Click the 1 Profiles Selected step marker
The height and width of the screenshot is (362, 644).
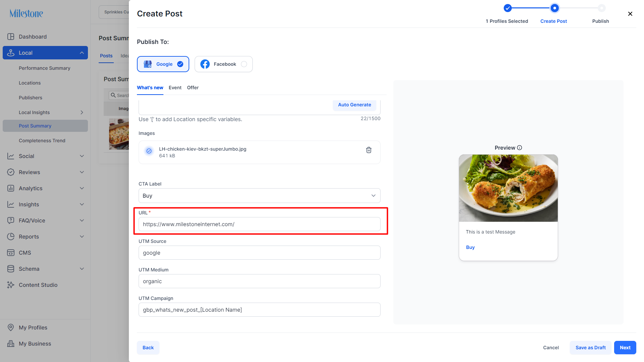pos(507,8)
